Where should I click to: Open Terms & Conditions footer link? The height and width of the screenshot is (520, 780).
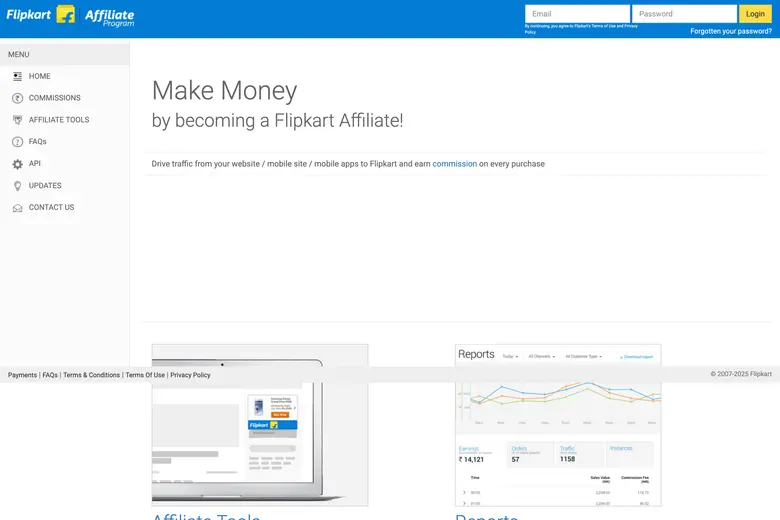click(x=92, y=375)
